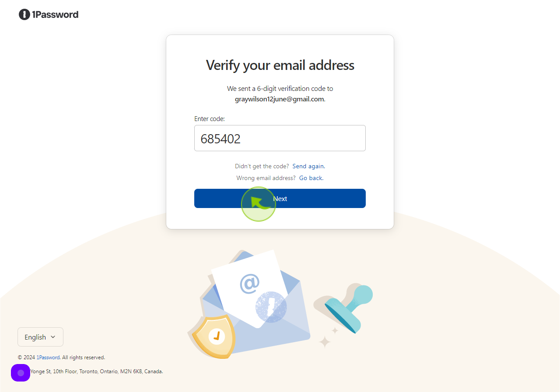Click the graywilson12june@gmail.com email text

tap(280, 99)
